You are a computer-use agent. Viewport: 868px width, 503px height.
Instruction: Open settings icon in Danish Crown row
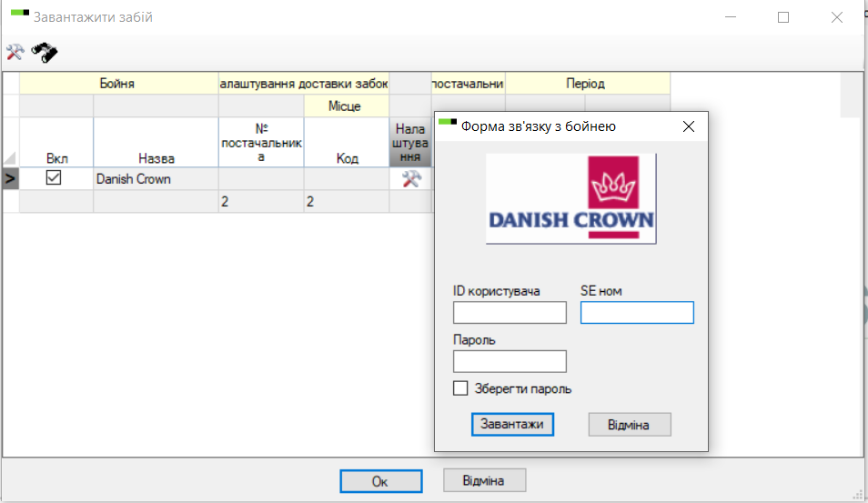click(410, 179)
